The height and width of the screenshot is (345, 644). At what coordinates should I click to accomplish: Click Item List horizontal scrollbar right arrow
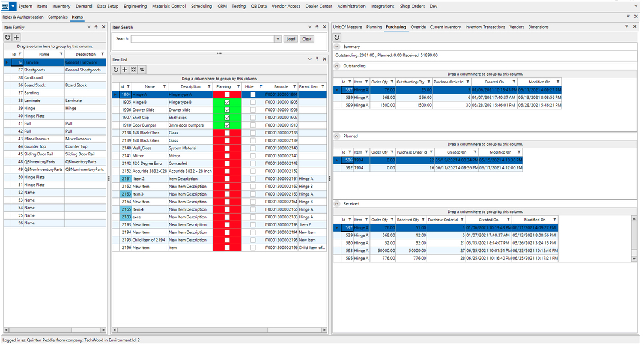324,330
